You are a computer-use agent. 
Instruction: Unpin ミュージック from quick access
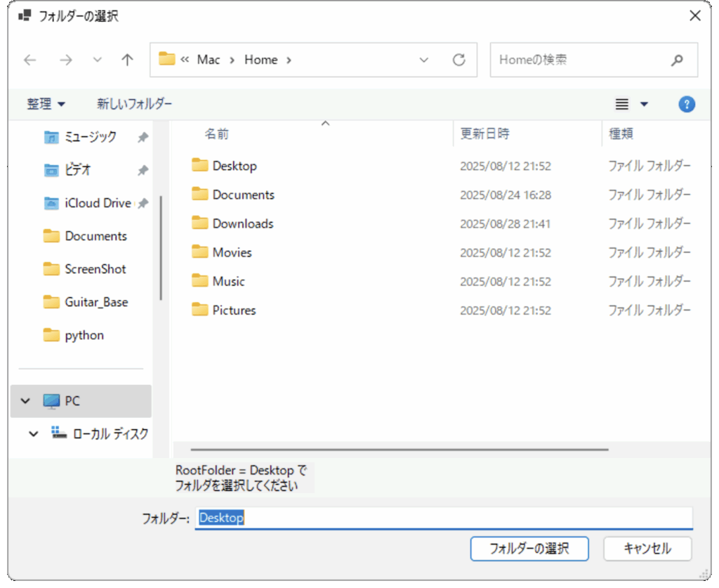click(142, 137)
